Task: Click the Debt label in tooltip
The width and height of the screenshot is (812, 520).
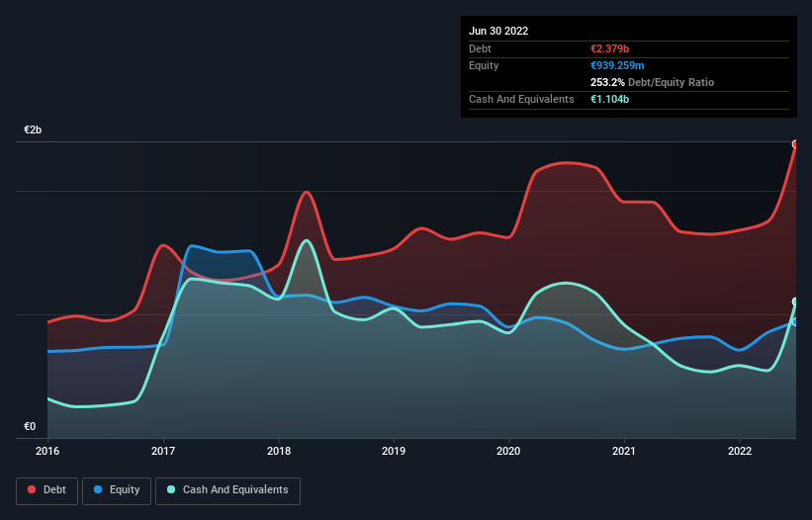Action: [480, 48]
